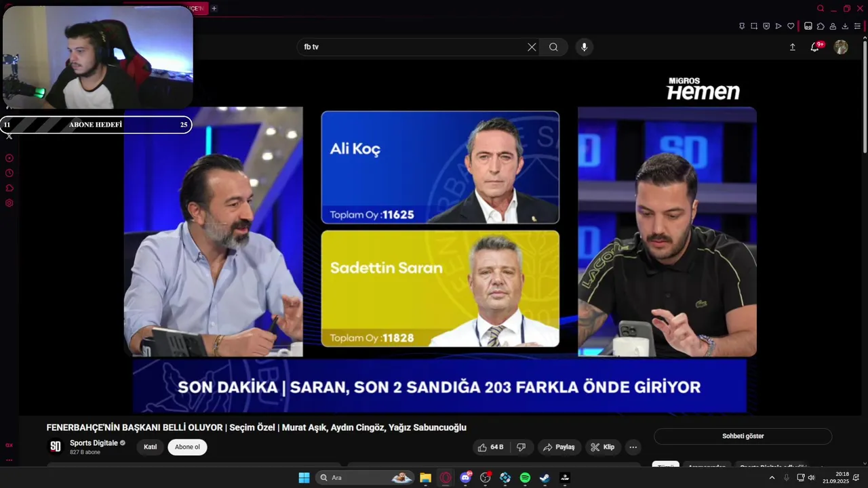The image size is (868, 488).
Task: Click the Katıl join button
Action: (x=150, y=447)
